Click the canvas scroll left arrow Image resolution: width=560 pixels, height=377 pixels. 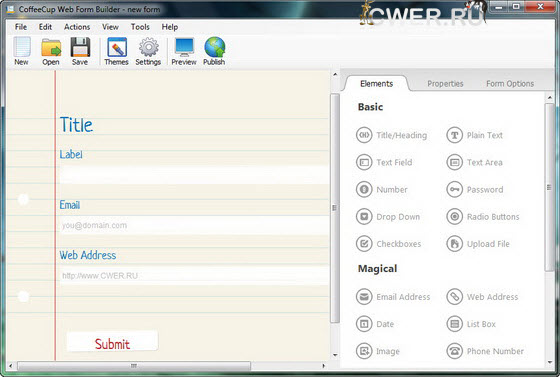point(11,366)
